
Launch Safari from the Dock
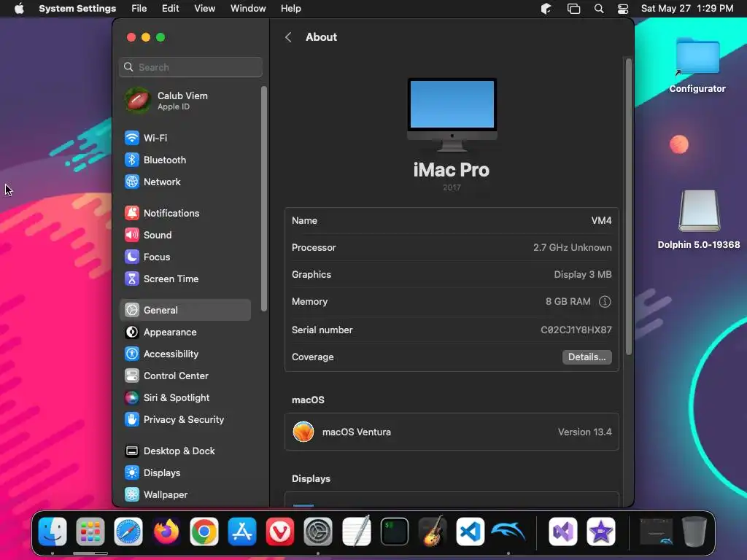(x=128, y=532)
